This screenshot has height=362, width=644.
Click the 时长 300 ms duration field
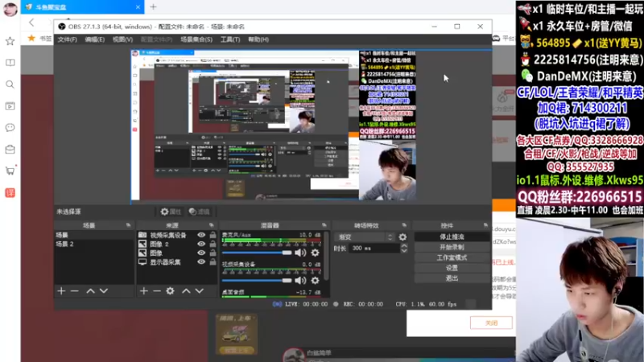[374, 248]
